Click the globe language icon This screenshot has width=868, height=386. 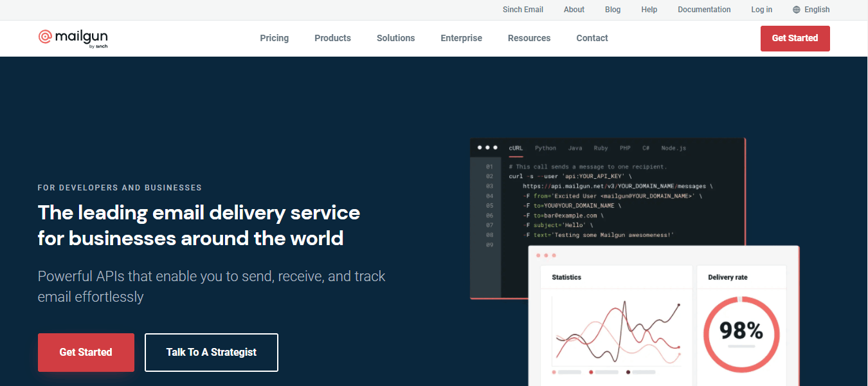tap(797, 10)
